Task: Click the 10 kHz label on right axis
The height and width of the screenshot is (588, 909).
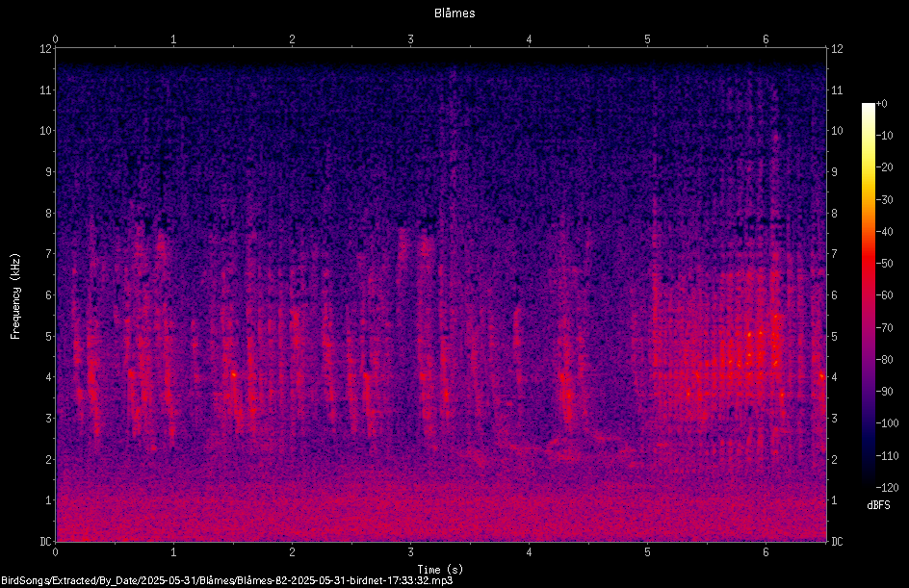Action: [x=837, y=131]
